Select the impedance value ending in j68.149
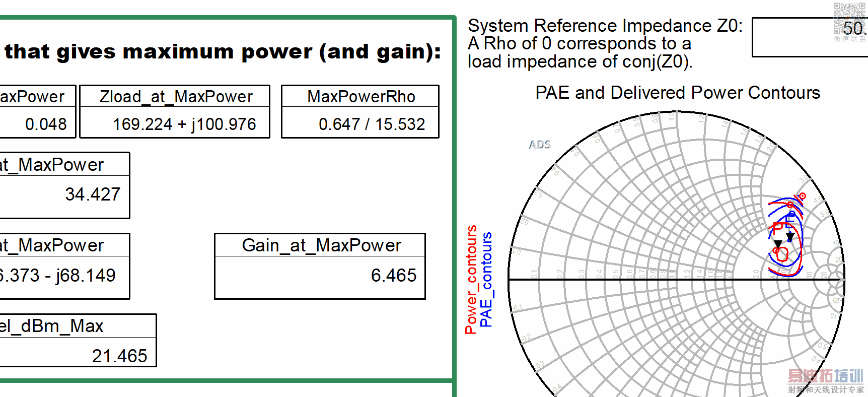The image size is (868, 397). tap(57, 275)
